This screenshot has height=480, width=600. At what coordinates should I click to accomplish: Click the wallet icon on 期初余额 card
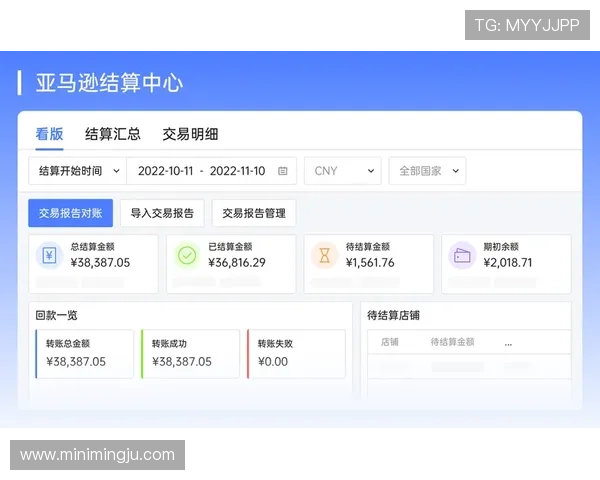pos(462,255)
